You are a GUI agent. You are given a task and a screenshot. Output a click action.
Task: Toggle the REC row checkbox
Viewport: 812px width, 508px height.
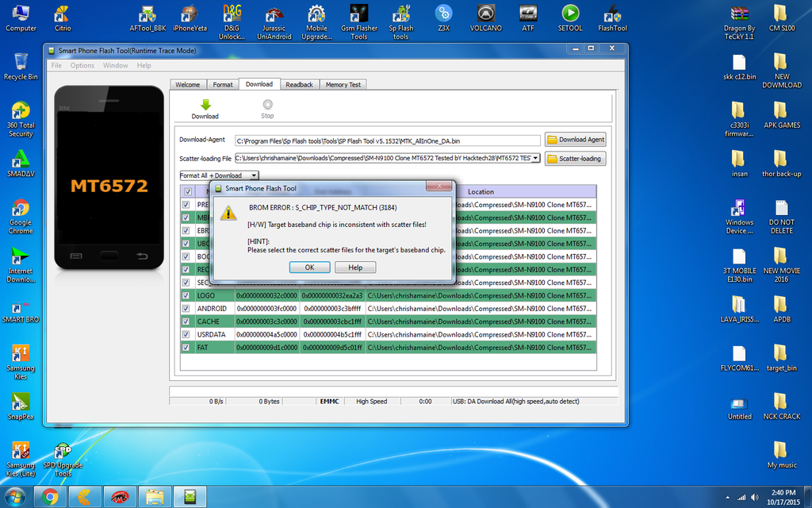coord(186,270)
